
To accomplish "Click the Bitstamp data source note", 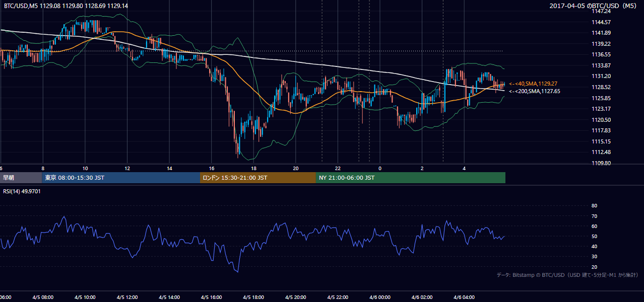I will pyautogui.click(x=567, y=275).
